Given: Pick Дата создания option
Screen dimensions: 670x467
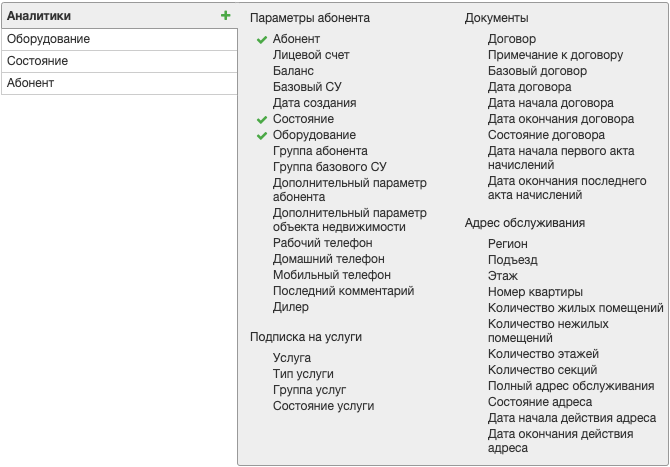Looking at the screenshot, I should (x=314, y=103).
